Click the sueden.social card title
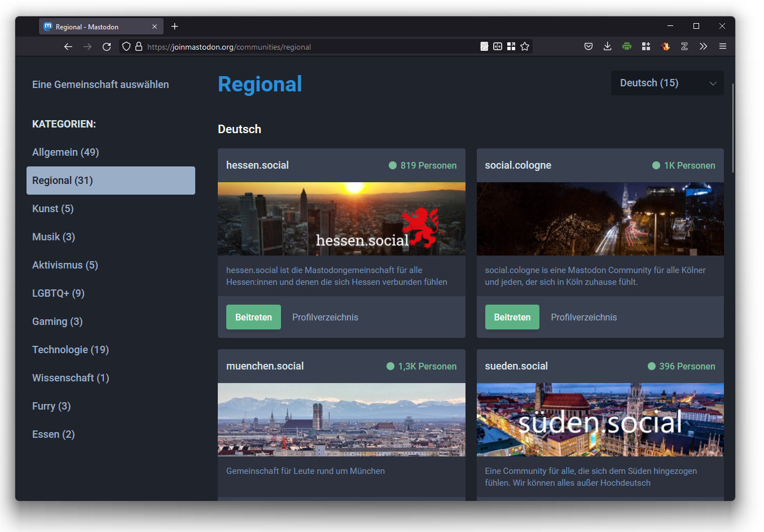The image size is (764, 532). click(x=516, y=366)
